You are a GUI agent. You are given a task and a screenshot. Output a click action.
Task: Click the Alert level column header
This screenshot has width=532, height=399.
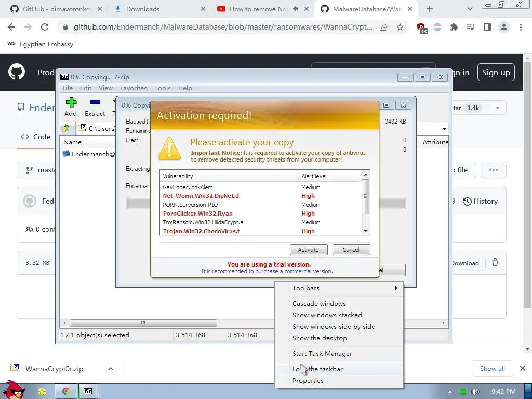point(330,176)
